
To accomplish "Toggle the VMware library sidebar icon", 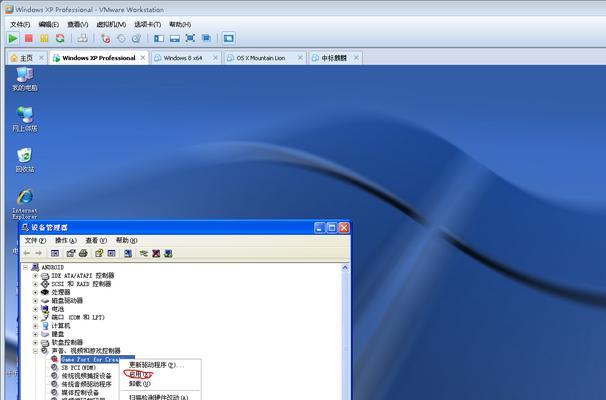I will pos(159,38).
